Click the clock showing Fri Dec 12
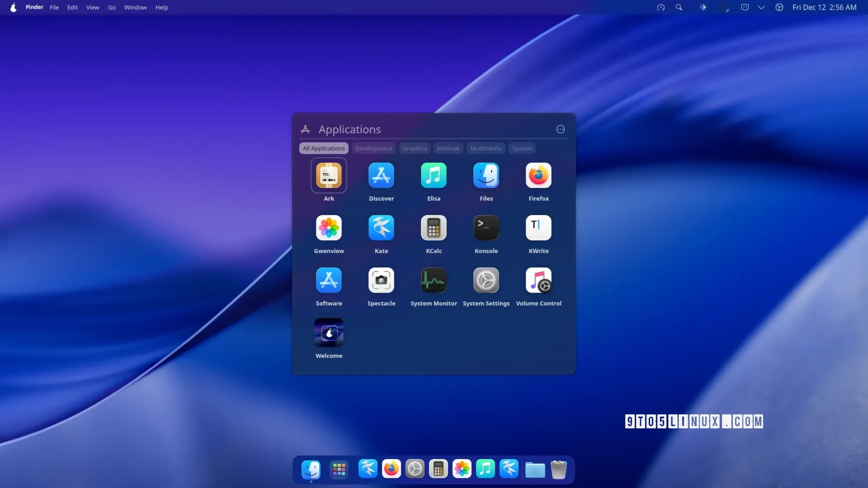Viewport: 868px width, 488px height. pyautogui.click(x=824, y=7)
